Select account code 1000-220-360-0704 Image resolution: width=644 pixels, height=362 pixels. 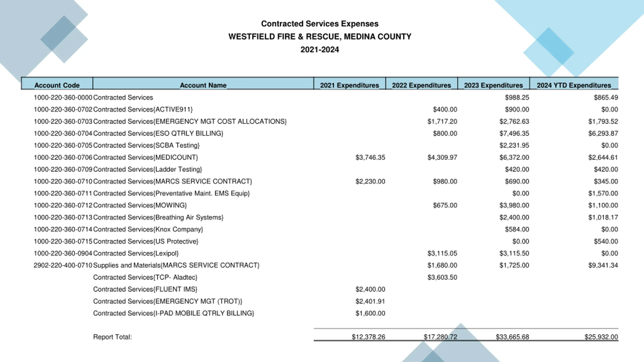point(63,133)
